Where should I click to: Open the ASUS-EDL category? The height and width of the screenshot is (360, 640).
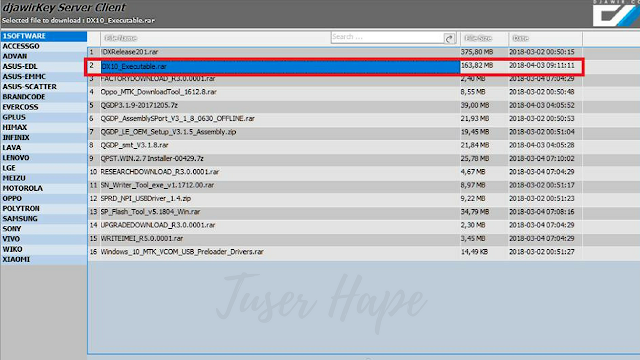tap(44, 67)
